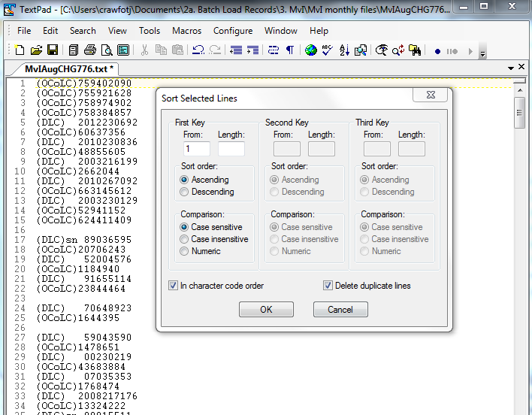532x415 pixels.
Task: Uncheck Delete duplicate lines checkbox
Action: (328, 286)
